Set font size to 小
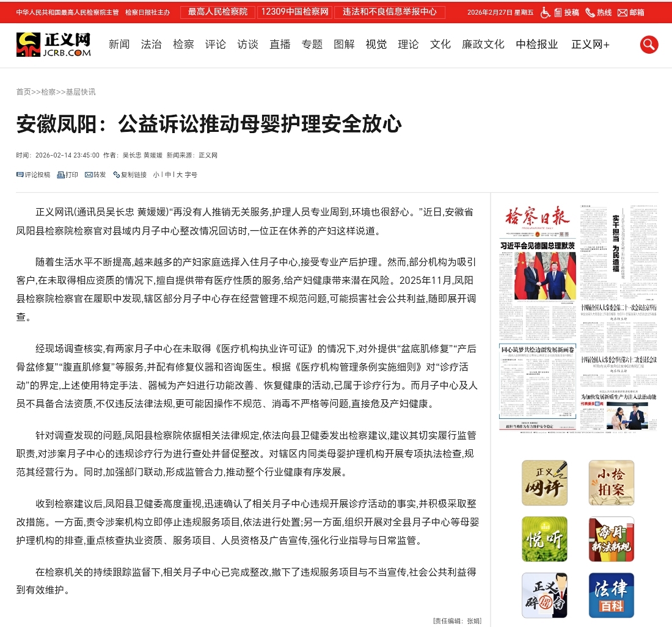 [x=156, y=175]
